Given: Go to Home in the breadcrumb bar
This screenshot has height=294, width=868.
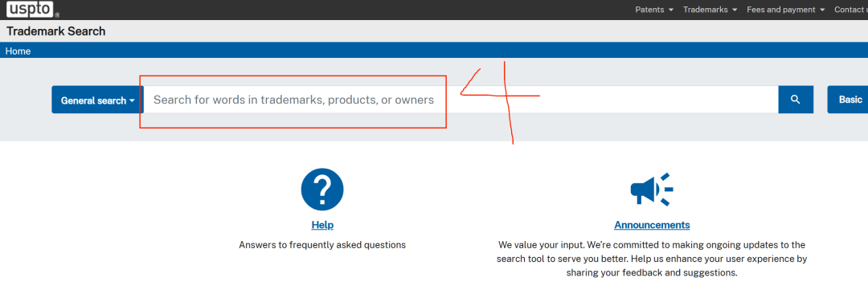Looking at the screenshot, I should coord(18,51).
